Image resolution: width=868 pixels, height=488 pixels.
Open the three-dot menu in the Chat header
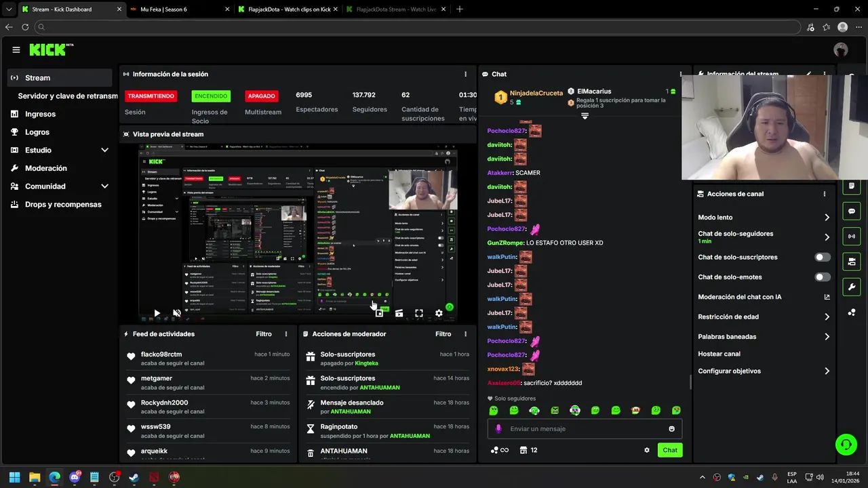point(681,74)
